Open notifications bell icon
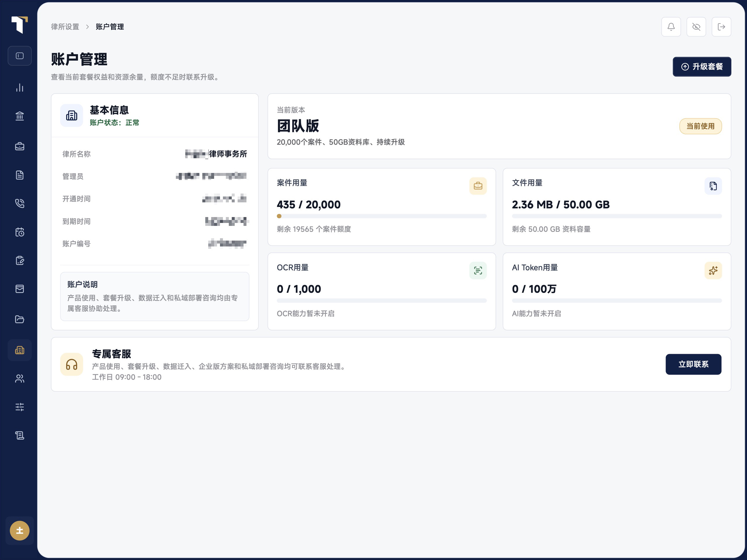This screenshot has height=560, width=747. 671,27
